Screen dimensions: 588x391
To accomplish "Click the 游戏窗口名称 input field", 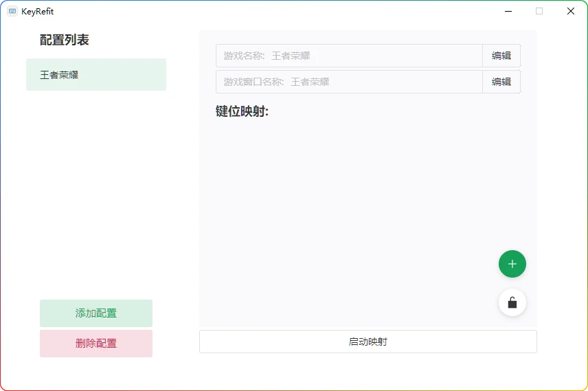I will click(349, 81).
